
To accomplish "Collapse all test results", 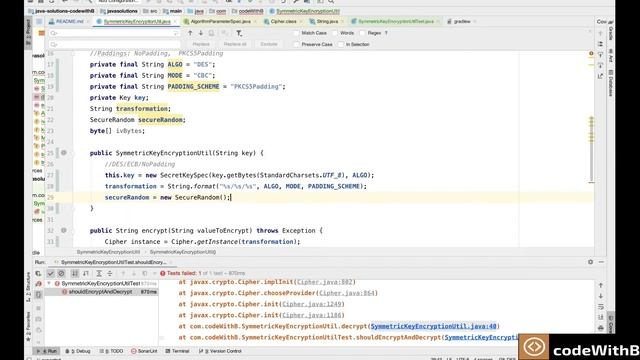I will [x=109, y=273].
